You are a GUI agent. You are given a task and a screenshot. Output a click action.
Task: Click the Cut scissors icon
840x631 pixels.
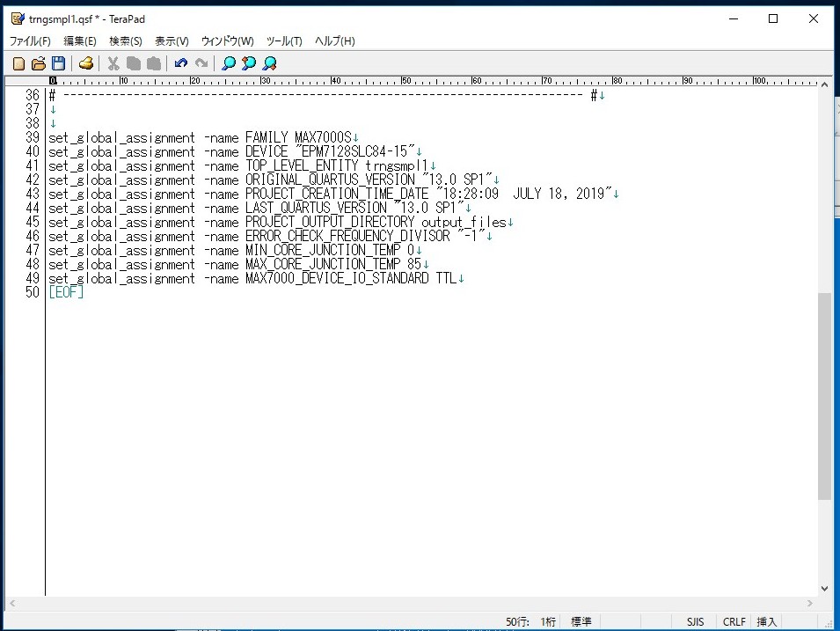pyautogui.click(x=113, y=63)
